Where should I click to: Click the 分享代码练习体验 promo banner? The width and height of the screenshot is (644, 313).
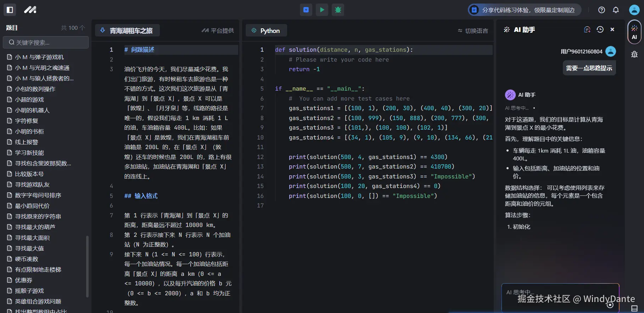[525, 10]
